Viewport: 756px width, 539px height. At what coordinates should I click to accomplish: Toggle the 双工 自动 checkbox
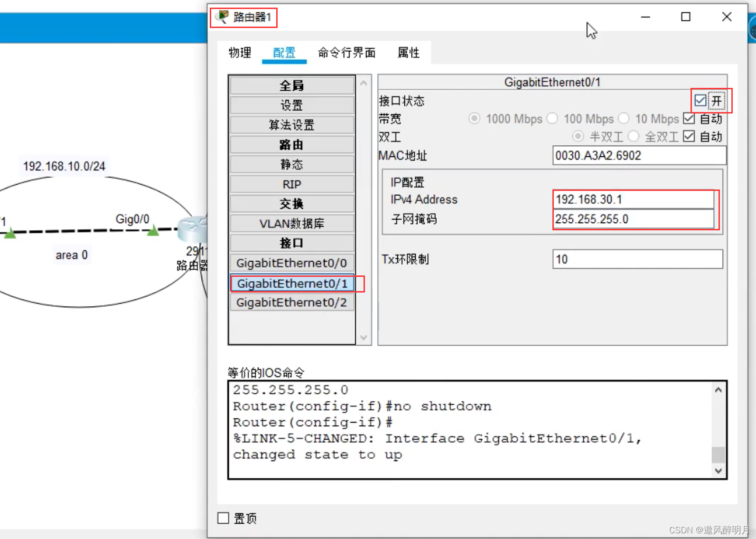click(689, 136)
